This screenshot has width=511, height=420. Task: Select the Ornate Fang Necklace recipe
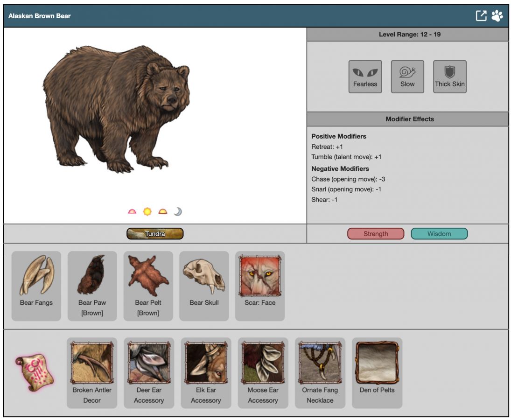click(320, 372)
